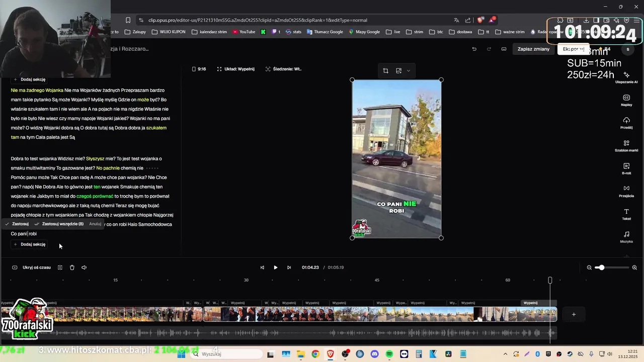Open the user avatar S menu
Viewport: 644px width, 362px height.
(627, 49)
